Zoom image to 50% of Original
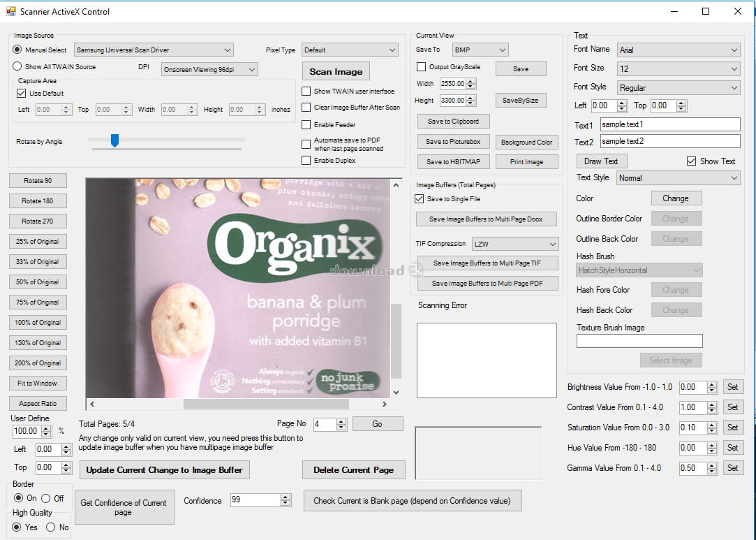 click(38, 282)
